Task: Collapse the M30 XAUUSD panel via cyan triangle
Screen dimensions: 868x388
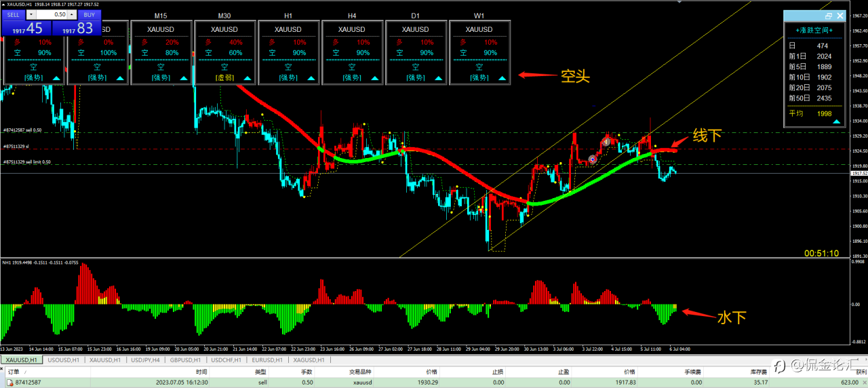Action: click(x=247, y=78)
